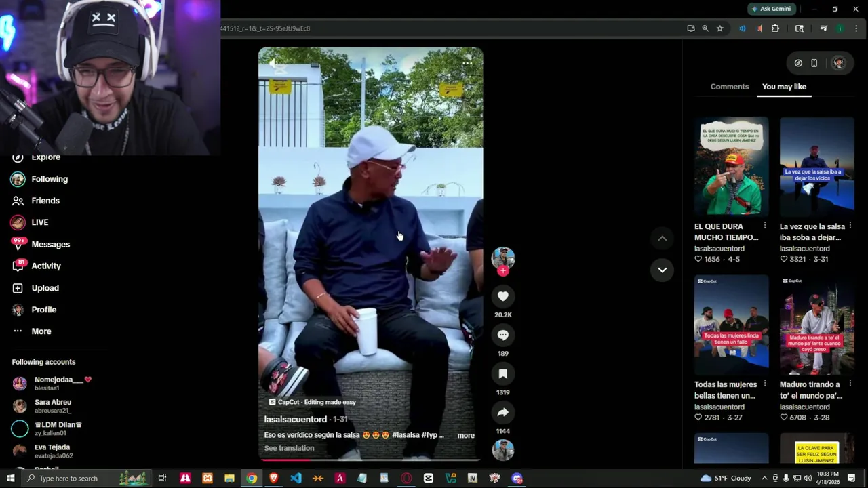Open File Explorer from the taskbar
Viewport: 868px width, 488px height.
pos(229,479)
